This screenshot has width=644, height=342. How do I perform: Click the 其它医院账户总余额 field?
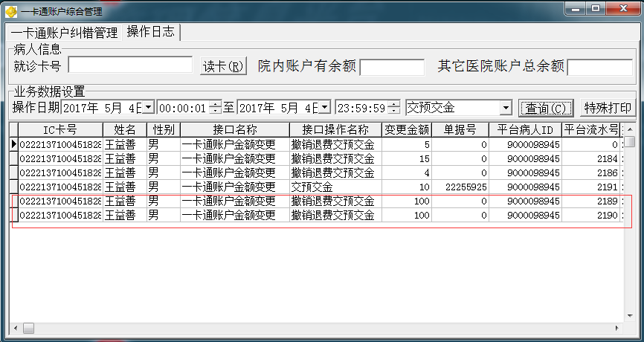coord(599,68)
